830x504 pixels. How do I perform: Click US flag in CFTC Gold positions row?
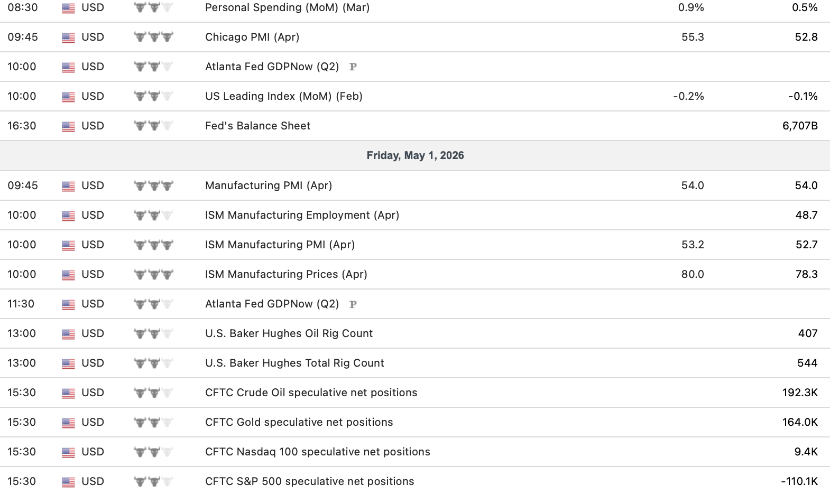(x=68, y=423)
